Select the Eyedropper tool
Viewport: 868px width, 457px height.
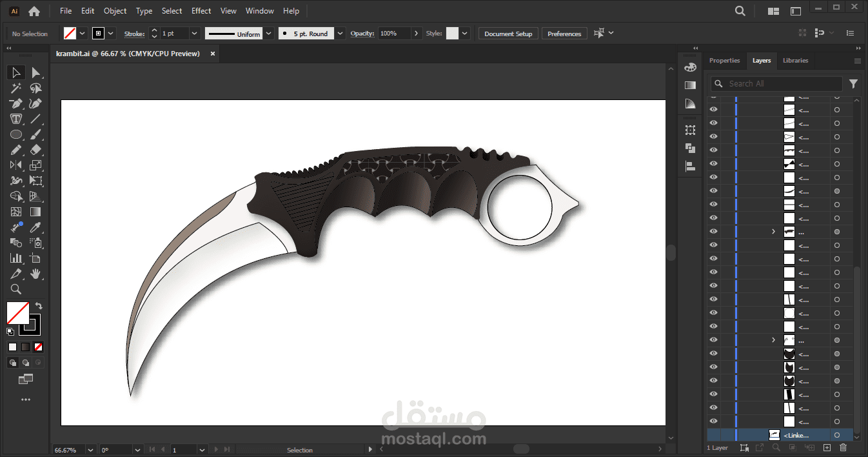[x=36, y=227]
